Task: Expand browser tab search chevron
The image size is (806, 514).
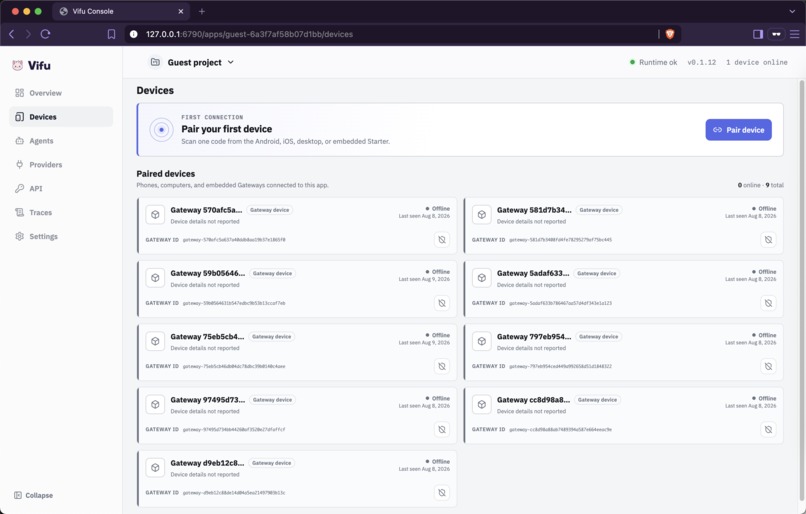Action: [x=792, y=11]
